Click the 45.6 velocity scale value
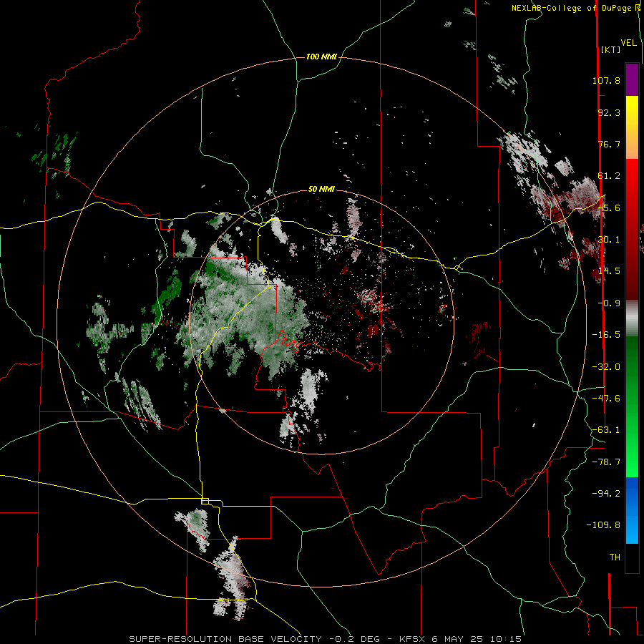This screenshot has width=644, height=644. pyautogui.click(x=609, y=208)
